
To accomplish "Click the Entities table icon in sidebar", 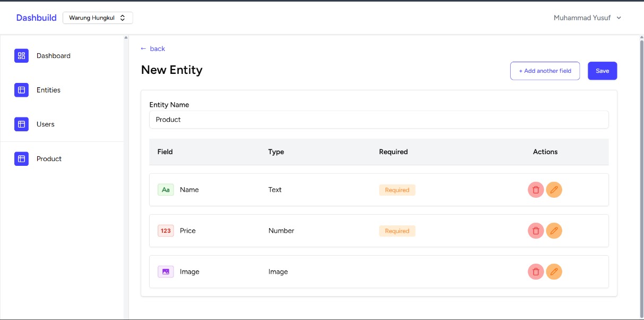I will tap(21, 90).
